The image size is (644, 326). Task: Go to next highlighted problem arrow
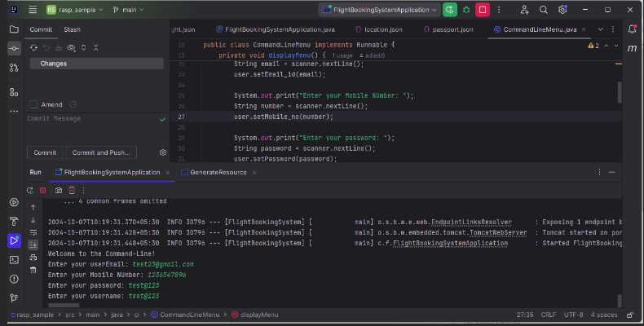tap(616, 46)
